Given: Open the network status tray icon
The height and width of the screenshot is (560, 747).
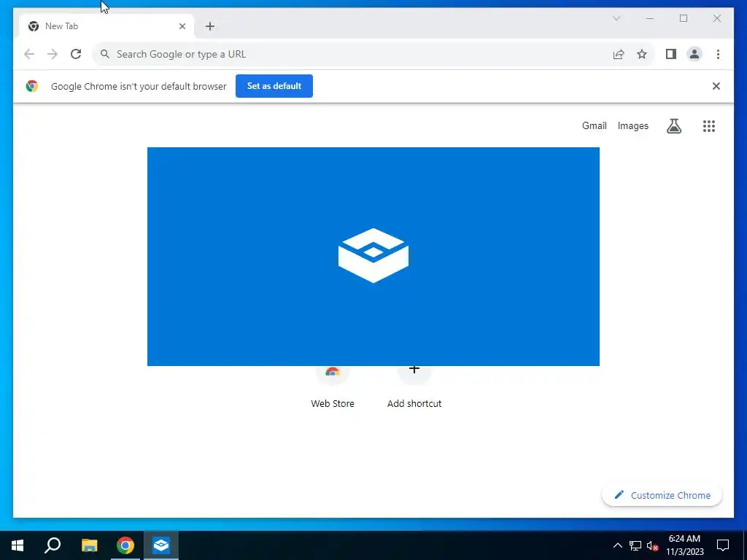Looking at the screenshot, I should coord(635,545).
